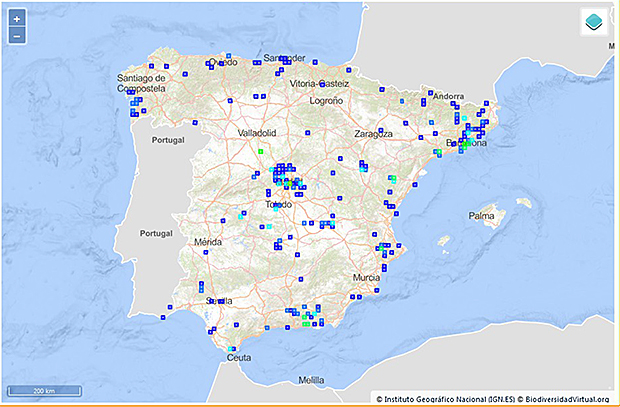Click the 200 km scale bar

[x=45, y=389]
